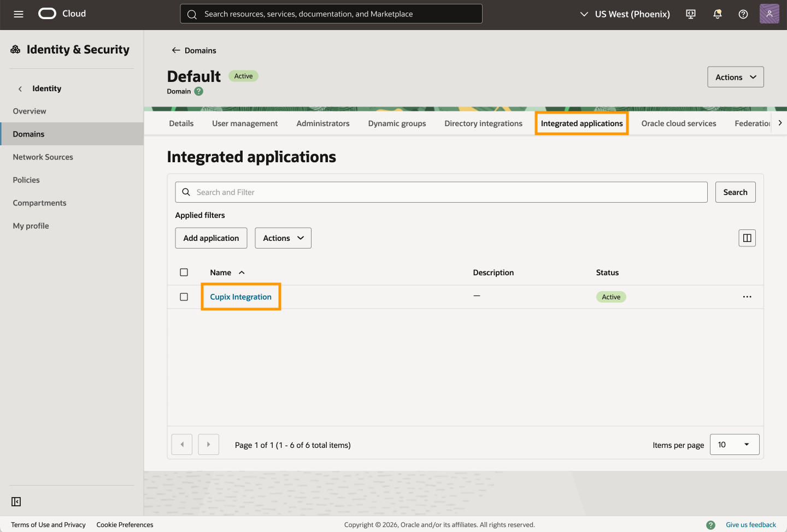Click the Oracle Cloud logo
This screenshot has height=532, width=787.
(62, 14)
